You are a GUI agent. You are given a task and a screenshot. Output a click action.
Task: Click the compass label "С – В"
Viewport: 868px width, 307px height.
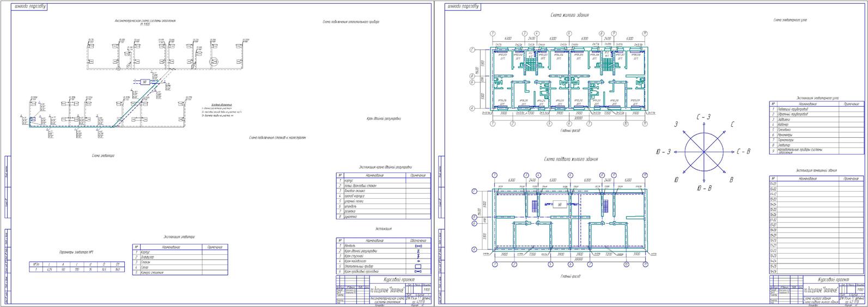click(743, 151)
